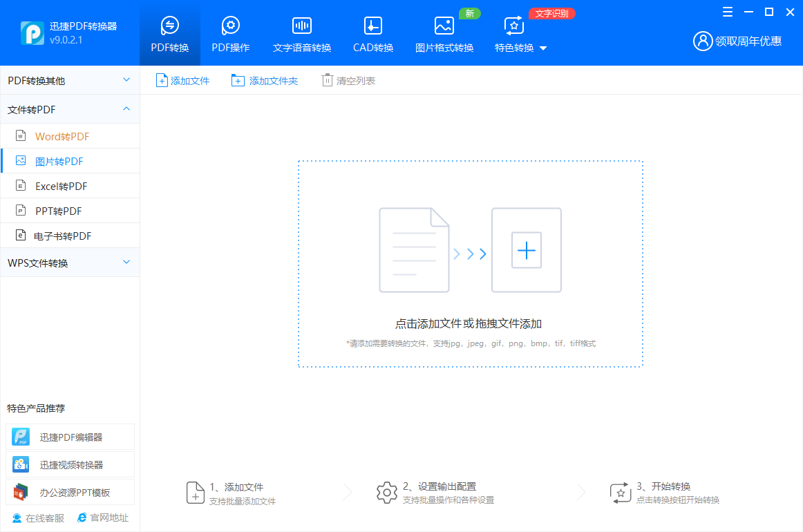Click the PPT file icon in the sidebar
This screenshot has width=803, height=532.
(x=21, y=210)
